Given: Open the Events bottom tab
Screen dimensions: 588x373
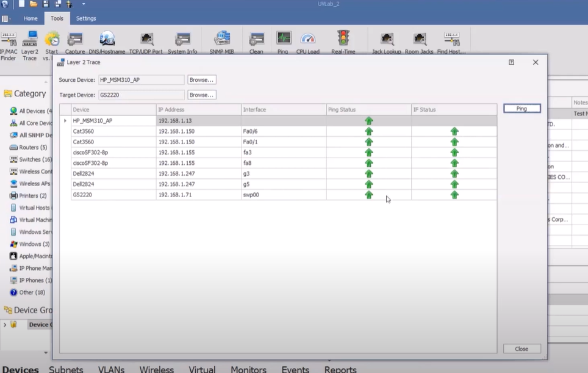Looking at the screenshot, I should (x=295, y=369).
